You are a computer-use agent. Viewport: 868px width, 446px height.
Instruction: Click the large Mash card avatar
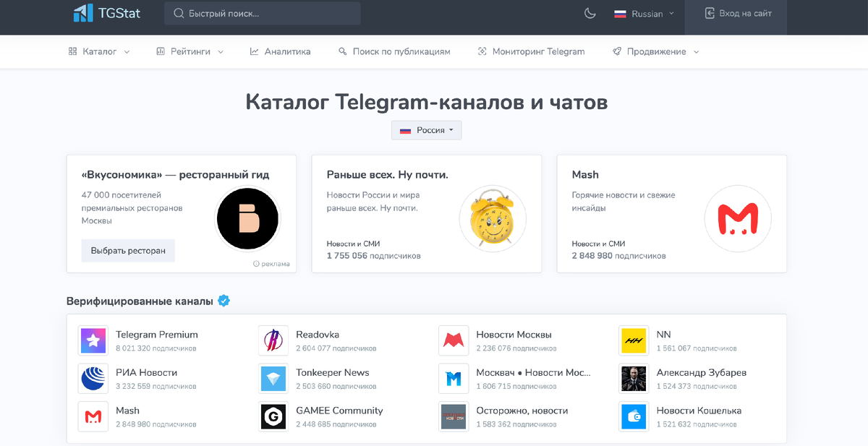point(737,218)
